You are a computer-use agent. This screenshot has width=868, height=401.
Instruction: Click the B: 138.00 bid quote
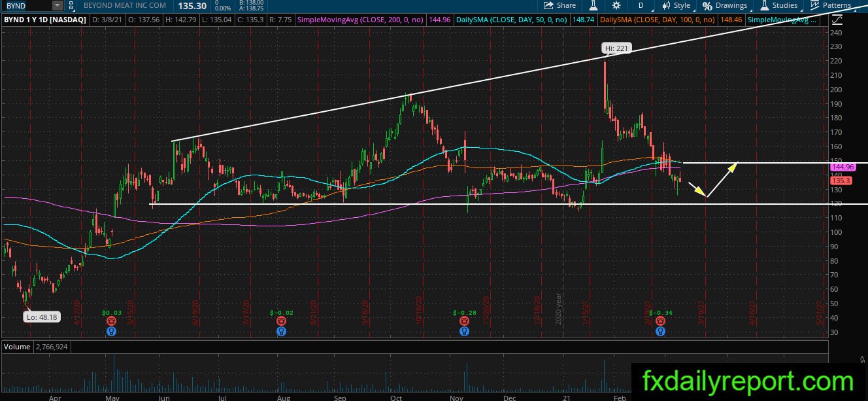[251, 3]
